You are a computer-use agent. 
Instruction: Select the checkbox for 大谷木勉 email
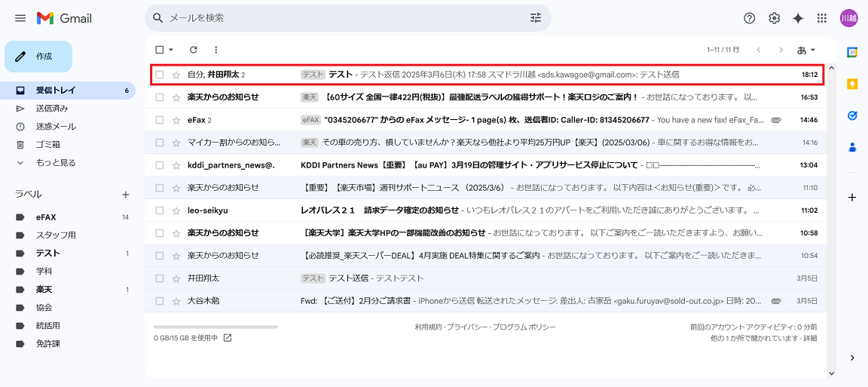pyautogui.click(x=159, y=301)
